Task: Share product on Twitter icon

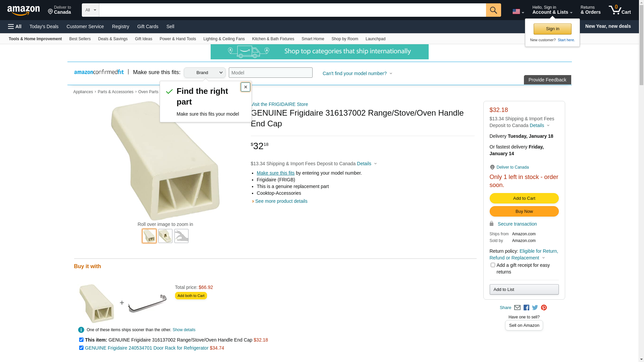Action: (535, 308)
